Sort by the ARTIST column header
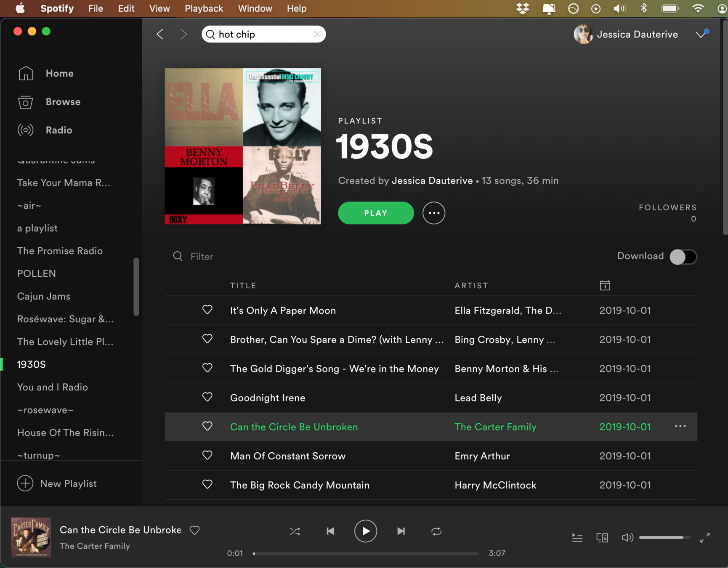This screenshot has height=568, width=728. pos(471,285)
